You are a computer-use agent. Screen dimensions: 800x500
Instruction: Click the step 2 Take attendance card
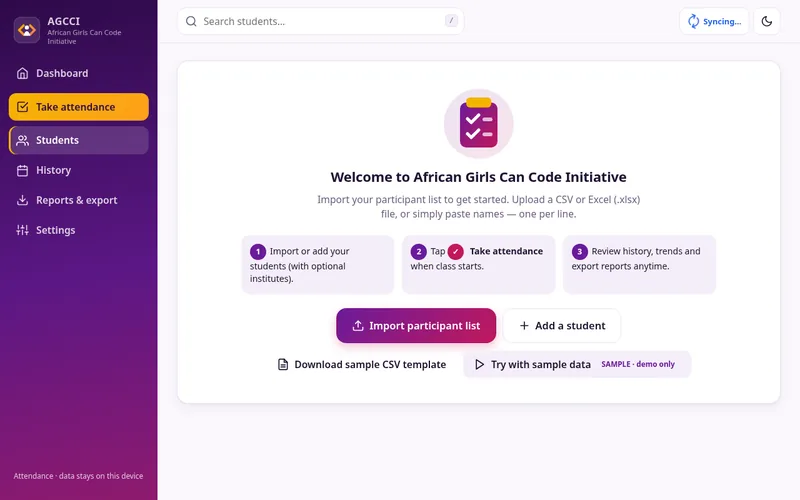tap(479, 265)
